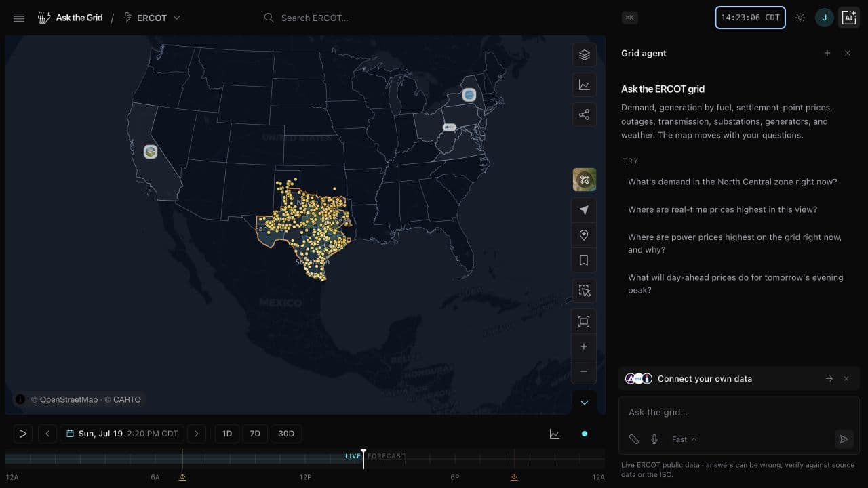Click the map attribution info icon
The image size is (868, 488).
click(x=20, y=399)
